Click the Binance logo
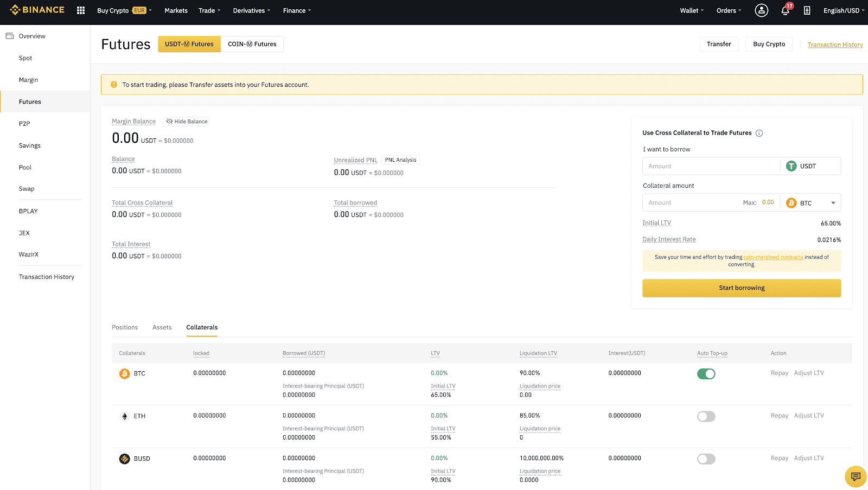 click(x=37, y=10)
